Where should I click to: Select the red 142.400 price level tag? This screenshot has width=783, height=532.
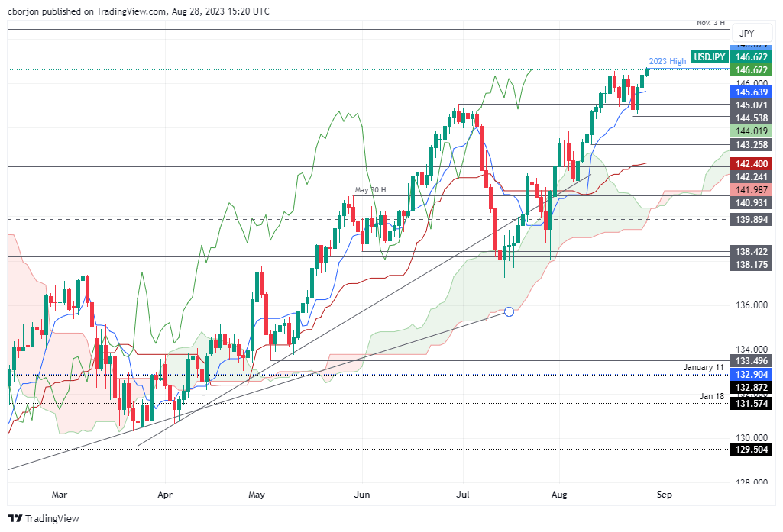point(751,163)
